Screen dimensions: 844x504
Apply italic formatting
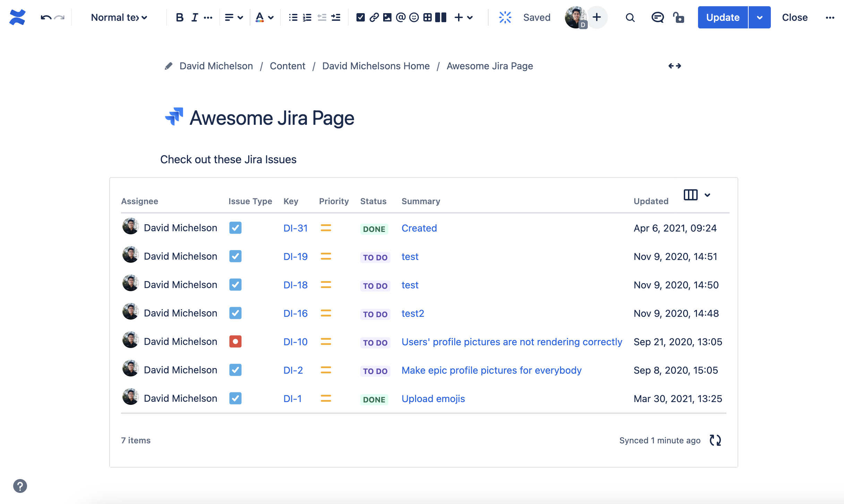[x=194, y=17]
